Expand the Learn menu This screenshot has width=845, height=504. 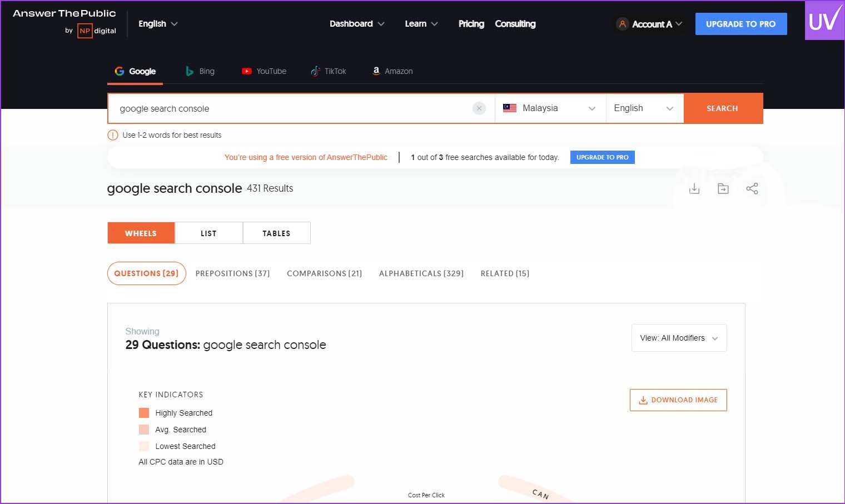point(421,24)
